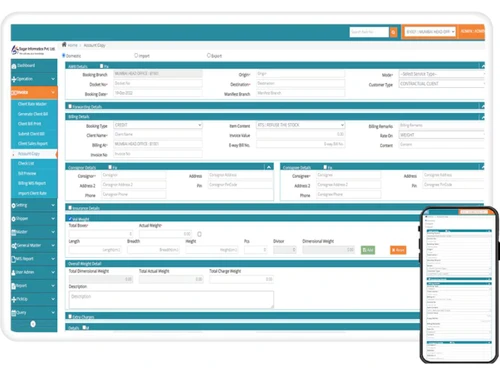The image size is (500, 375).
Task: Toggle the Forwarding Details checkbox
Action: point(70,106)
